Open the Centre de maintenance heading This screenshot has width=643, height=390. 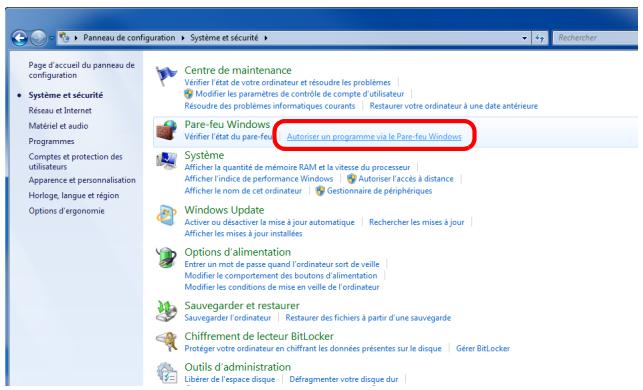click(x=238, y=70)
